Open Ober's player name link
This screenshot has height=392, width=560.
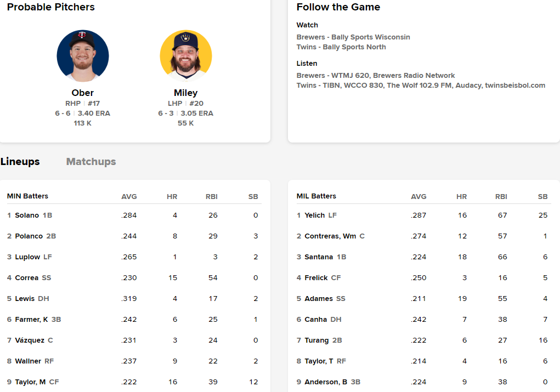pos(82,93)
